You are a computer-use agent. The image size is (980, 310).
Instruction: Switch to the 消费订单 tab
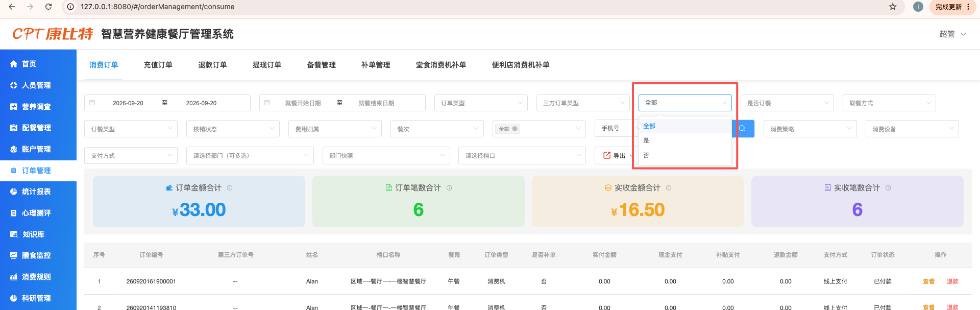click(x=104, y=65)
